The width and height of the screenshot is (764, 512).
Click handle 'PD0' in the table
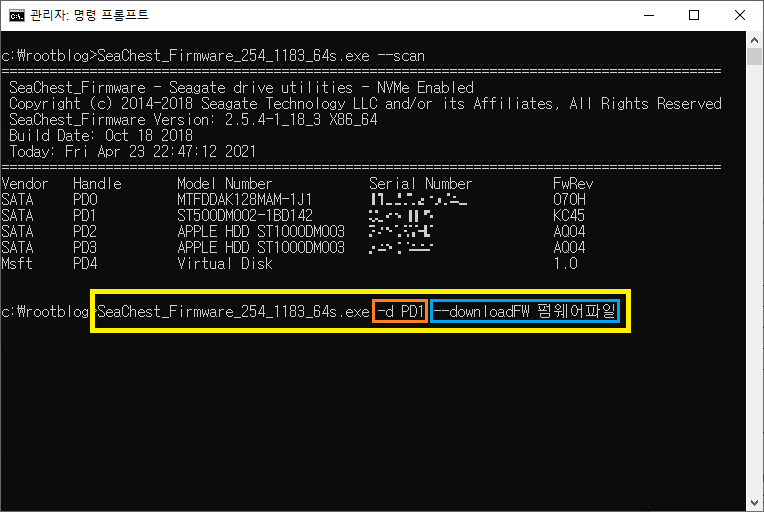coord(85,200)
